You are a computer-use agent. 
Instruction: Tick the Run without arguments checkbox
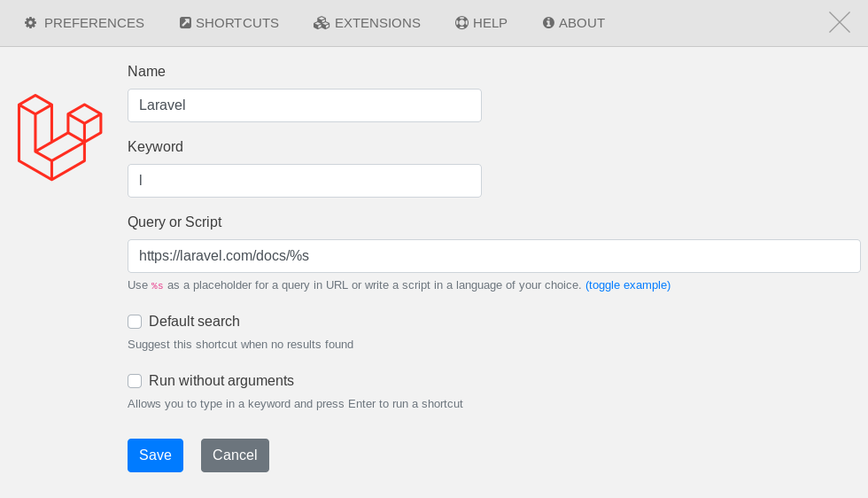coord(135,380)
